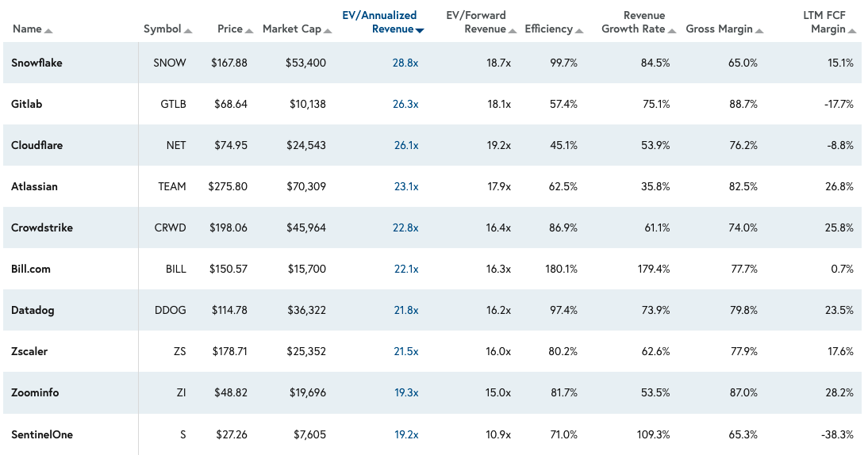The image size is (868, 455).
Task: Click the Market Cap sort arrow
Action: pos(328,30)
